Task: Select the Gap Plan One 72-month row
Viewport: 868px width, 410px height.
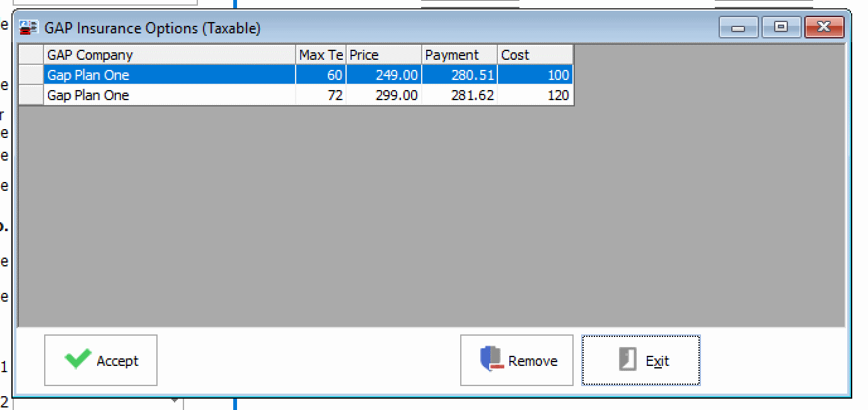Action: pyautogui.click(x=169, y=95)
